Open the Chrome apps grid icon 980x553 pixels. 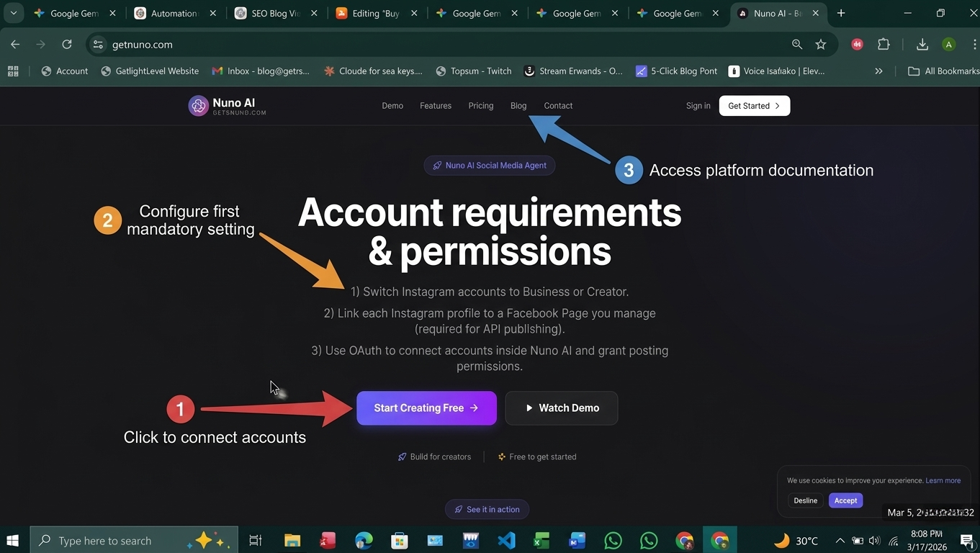point(13,71)
